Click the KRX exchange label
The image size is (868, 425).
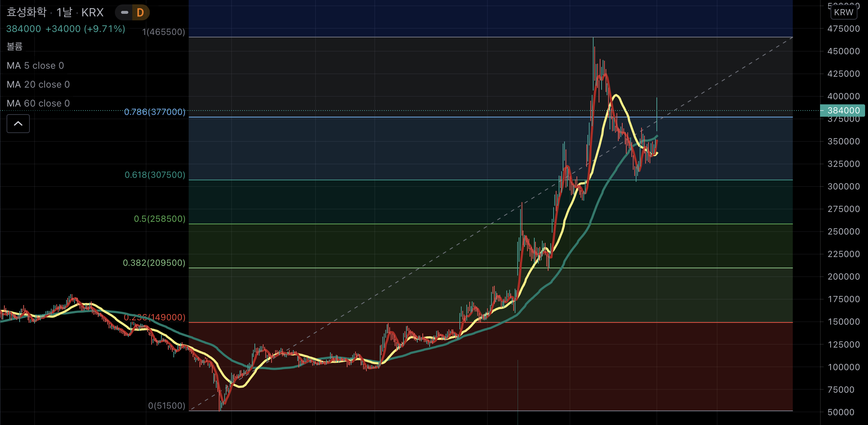click(x=92, y=12)
